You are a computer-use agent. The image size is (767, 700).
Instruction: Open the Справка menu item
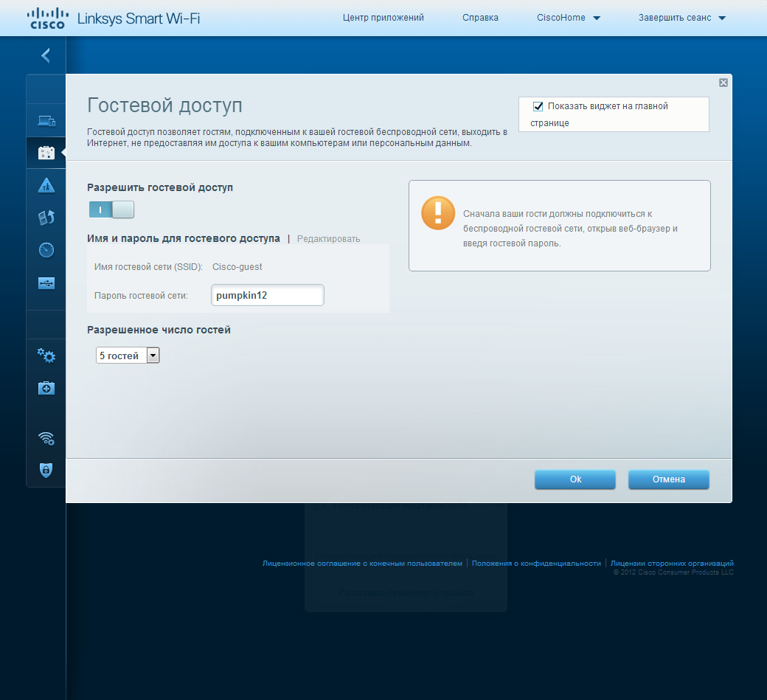point(480,18)
